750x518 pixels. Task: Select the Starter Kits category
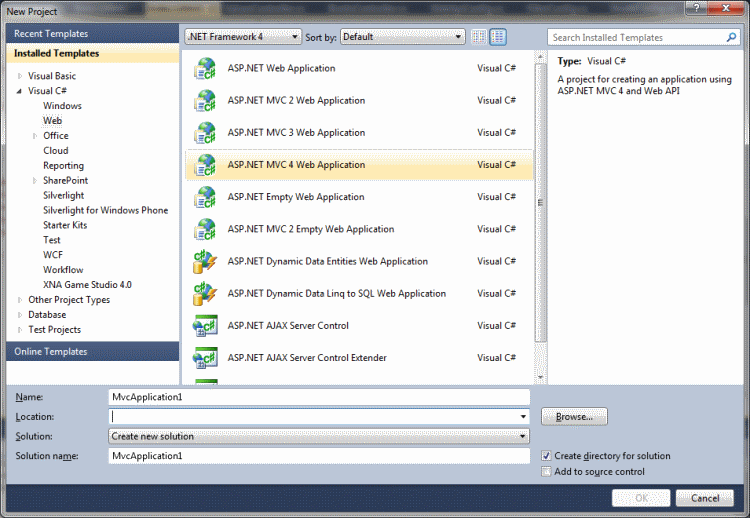pyautogui.click(x=65, y=225)
